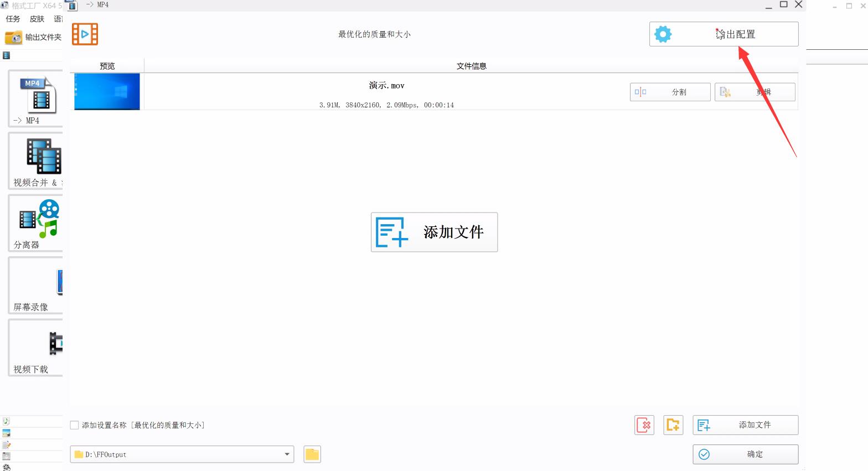
Task: Click the red remove-file icon button
Action: (644, 425)
